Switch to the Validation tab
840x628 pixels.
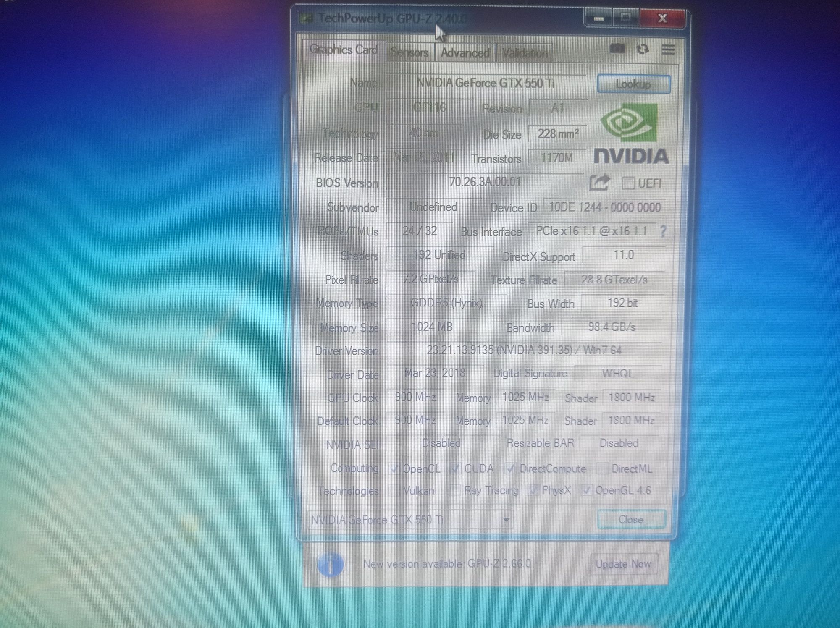coord(525,54)
